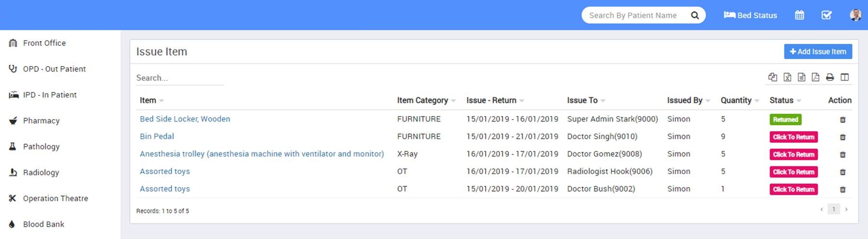Delete the Bin Pedal issue record

[x=843, y=137]
